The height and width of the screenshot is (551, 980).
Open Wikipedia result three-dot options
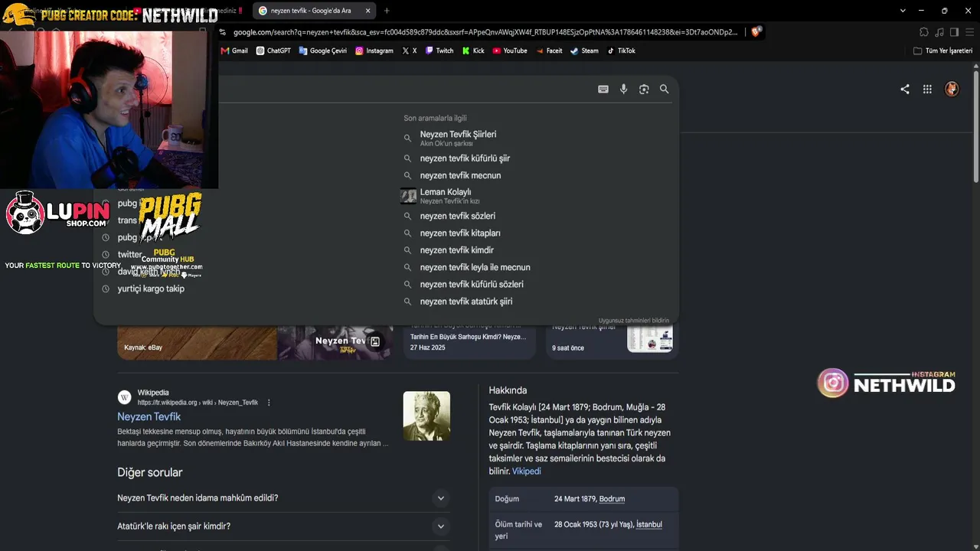coord(269,403)
